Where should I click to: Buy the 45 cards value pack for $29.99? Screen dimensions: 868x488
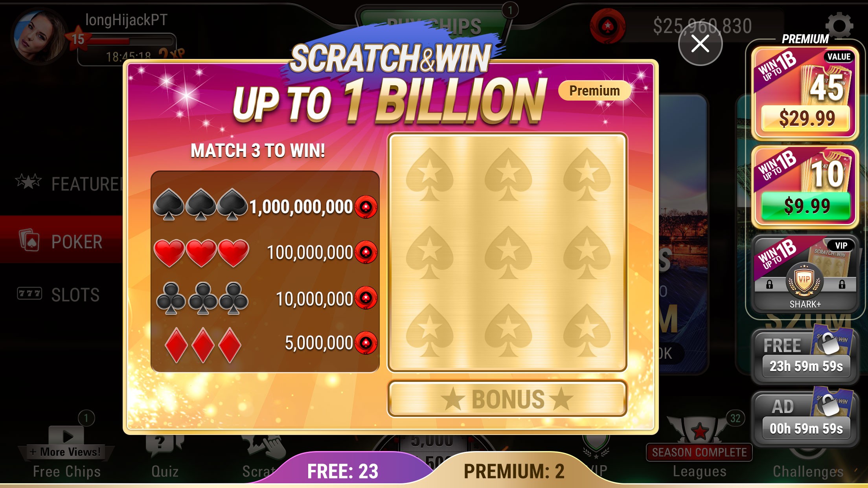click(x=805, y=93)
